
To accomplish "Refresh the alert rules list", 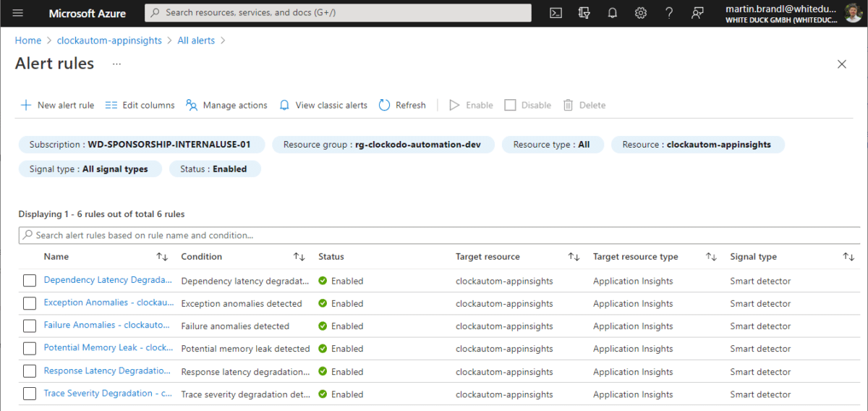I will (402, 105).
